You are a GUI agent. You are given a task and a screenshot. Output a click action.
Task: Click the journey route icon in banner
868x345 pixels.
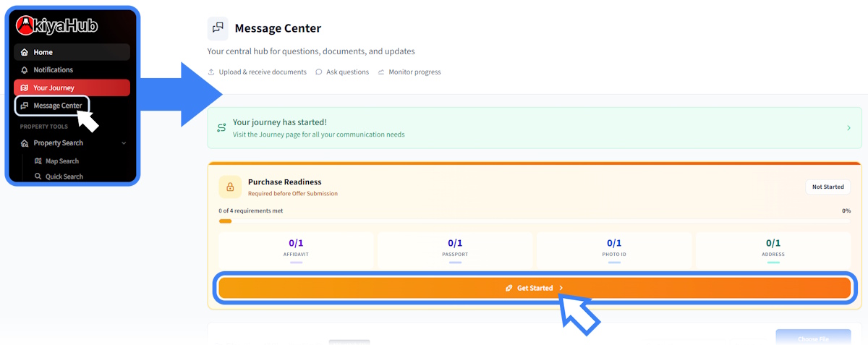(x=221, y=128)
